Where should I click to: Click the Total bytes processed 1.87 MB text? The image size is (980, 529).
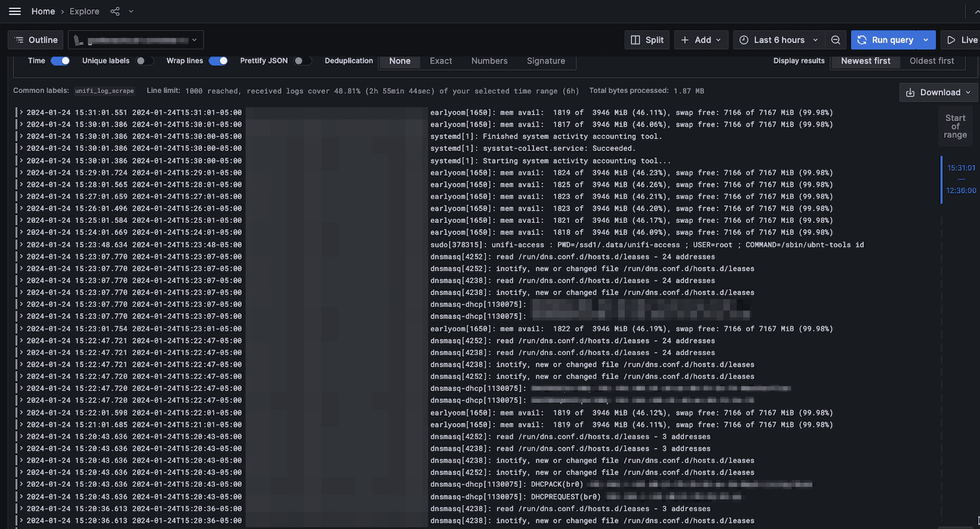pos(647,91)
